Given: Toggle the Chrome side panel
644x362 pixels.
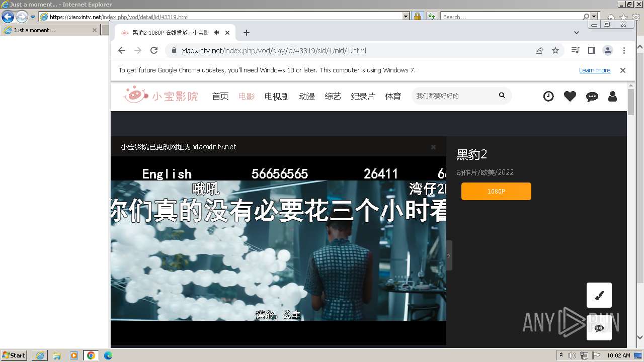Looking at the screenshot, I should [592, 50].
